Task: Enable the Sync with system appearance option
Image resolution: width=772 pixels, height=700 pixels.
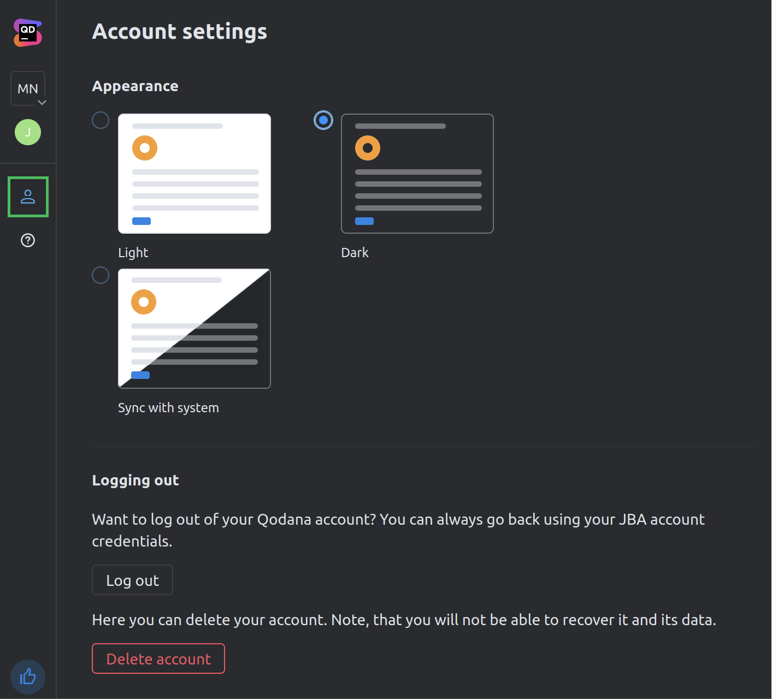Action: click(x=101, y=275)
